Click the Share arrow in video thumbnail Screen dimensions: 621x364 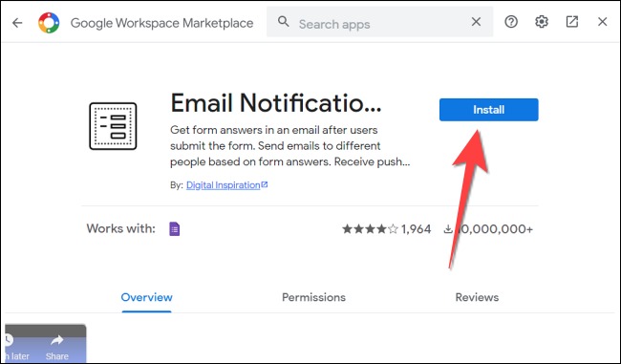click(x=57, y=340)
